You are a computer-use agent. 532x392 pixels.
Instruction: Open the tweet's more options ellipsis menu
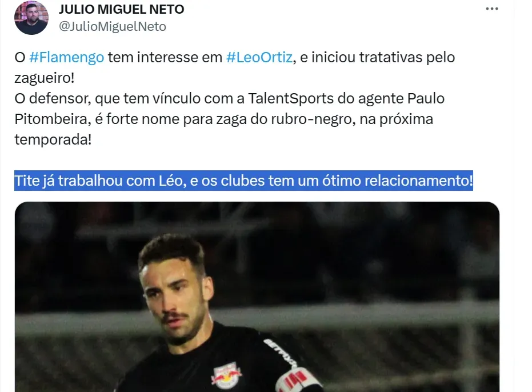pos(491,9)
